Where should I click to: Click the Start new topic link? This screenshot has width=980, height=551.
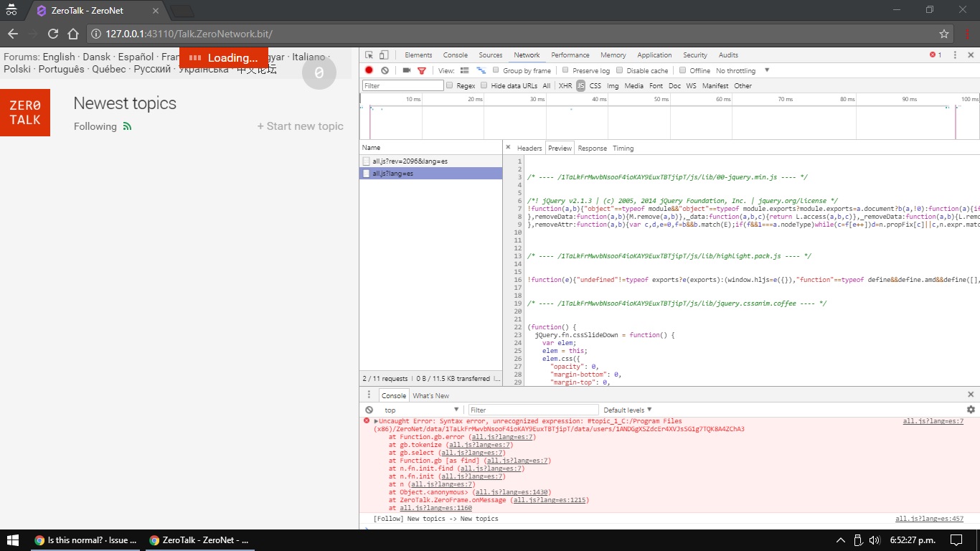[x=301, y=126]
